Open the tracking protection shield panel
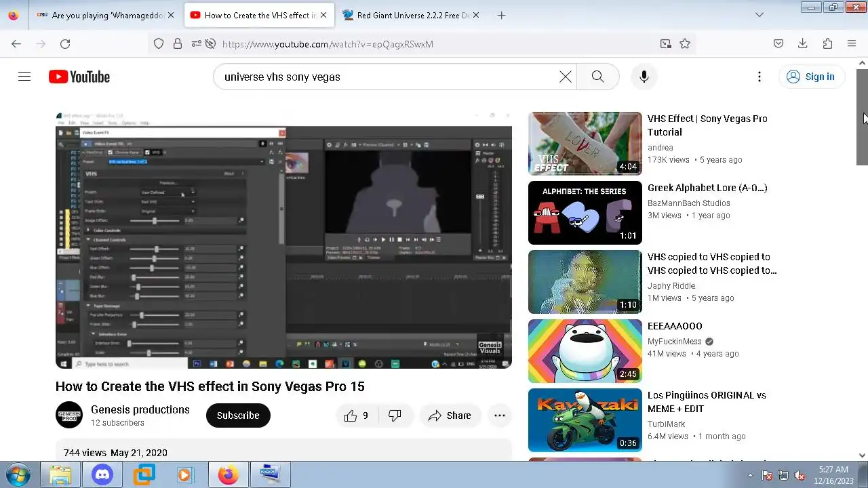 [x=158, y=43]
